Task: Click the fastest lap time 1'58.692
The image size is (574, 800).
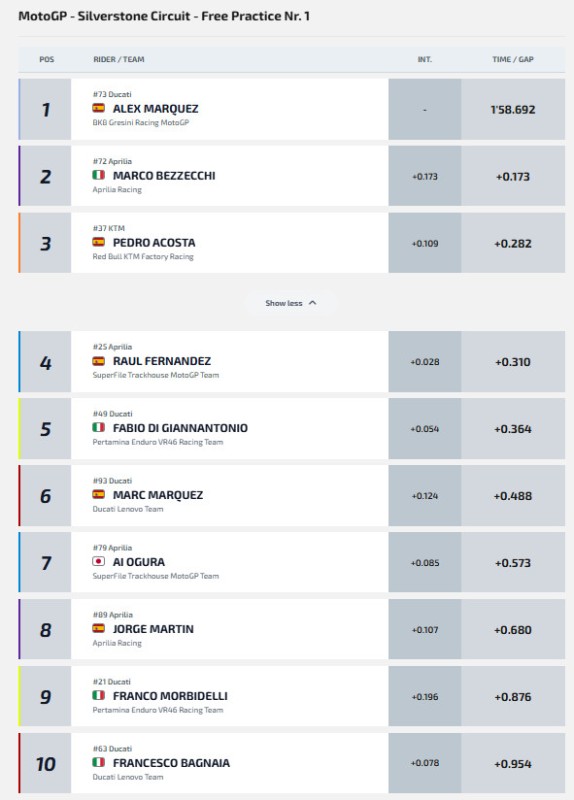Action: tap(513, 110)
